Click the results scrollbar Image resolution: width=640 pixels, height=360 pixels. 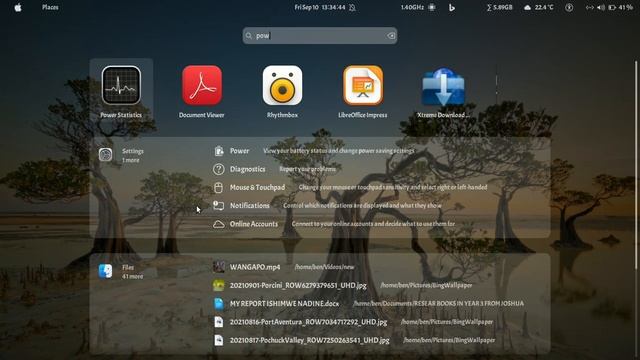[x=636, y=165]
